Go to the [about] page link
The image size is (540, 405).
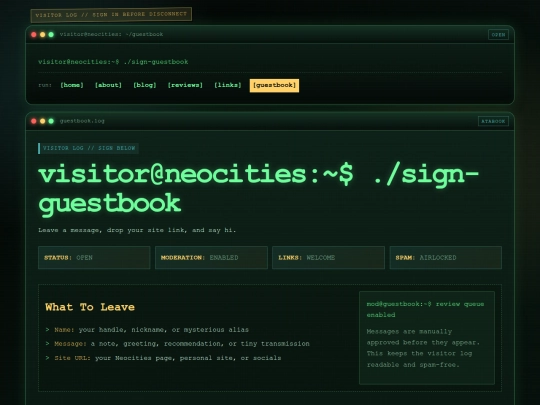click(x=108, y=85)
